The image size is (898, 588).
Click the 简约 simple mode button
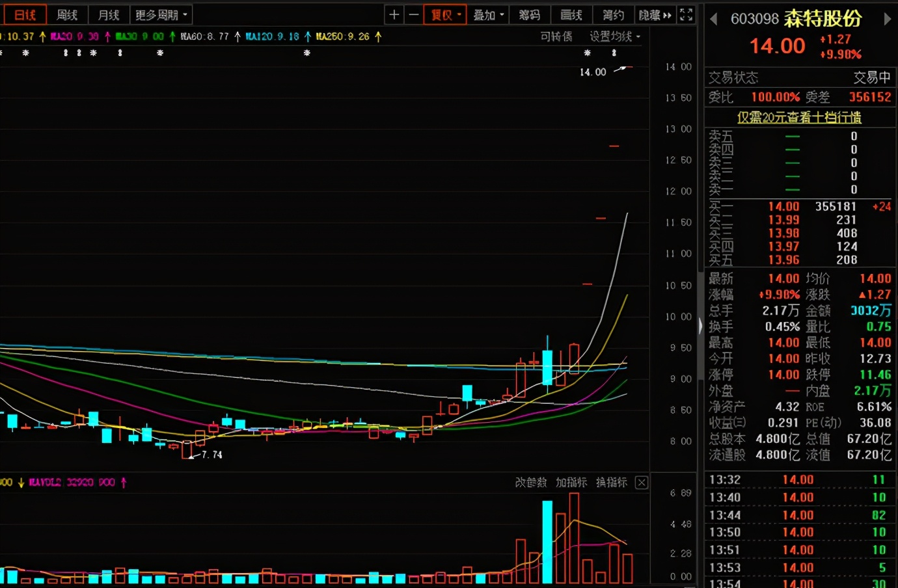(x=613, y=14)
